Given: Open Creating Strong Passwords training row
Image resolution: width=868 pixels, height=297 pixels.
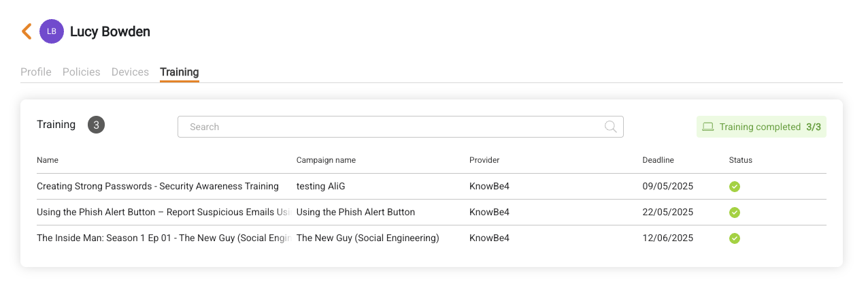Looking at the screenshot, I should click(x=431, y=187).
